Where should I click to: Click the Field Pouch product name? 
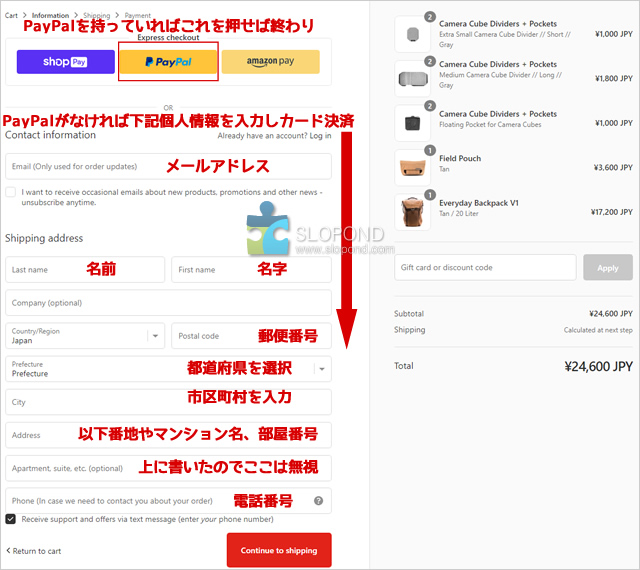(460, 158)
